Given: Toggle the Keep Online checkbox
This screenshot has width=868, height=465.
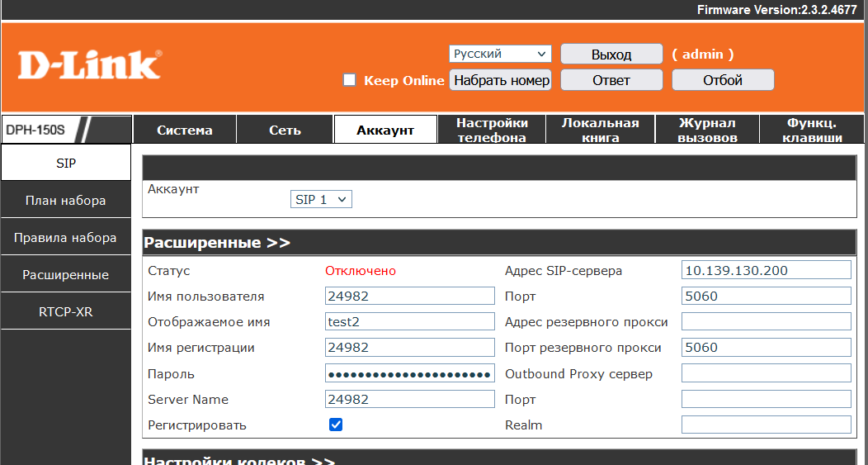Looking at the screenshot, I should tap(349, 80).
